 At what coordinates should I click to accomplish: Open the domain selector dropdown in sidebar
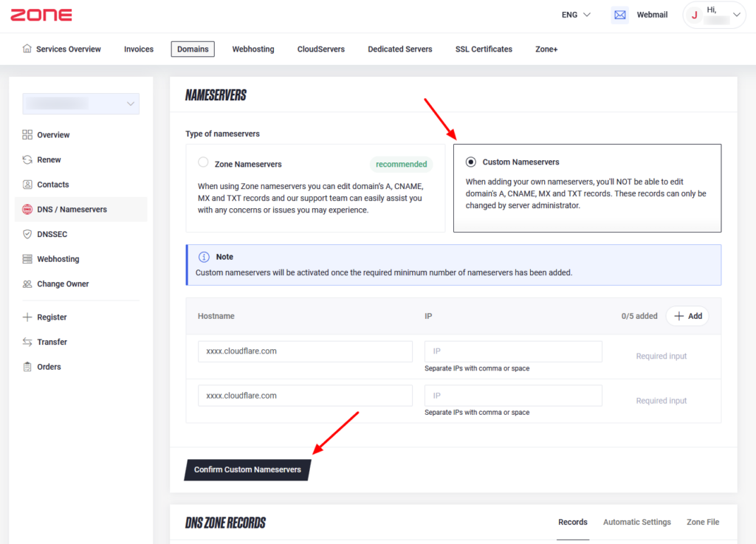[x=80, y=104]
